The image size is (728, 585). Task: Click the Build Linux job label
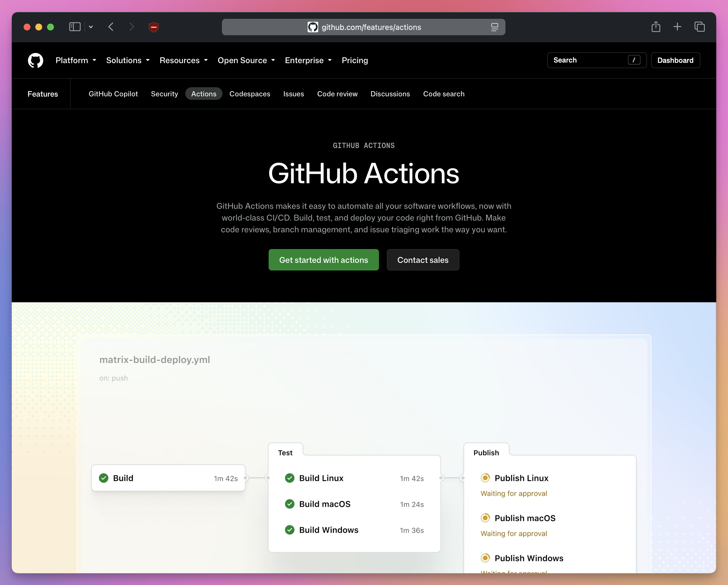pyautogui.click(x=321, y=478)
